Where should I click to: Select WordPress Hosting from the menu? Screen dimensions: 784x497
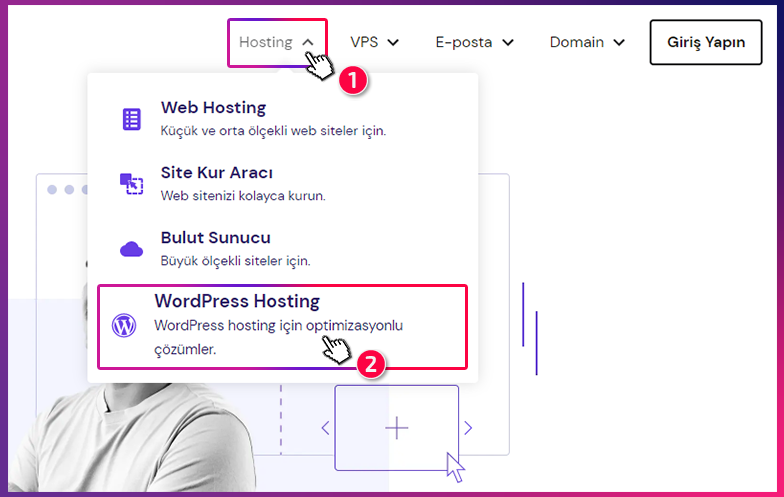[282, 327]
